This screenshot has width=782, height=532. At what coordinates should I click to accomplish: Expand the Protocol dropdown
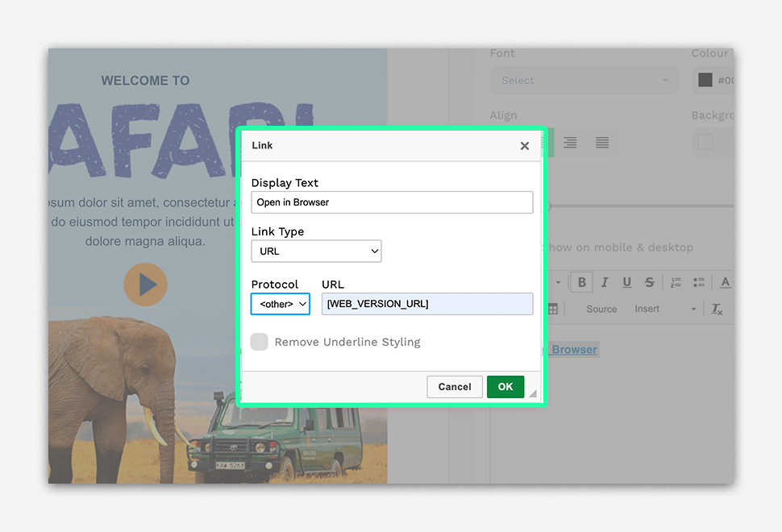click(x=280, y=304)
